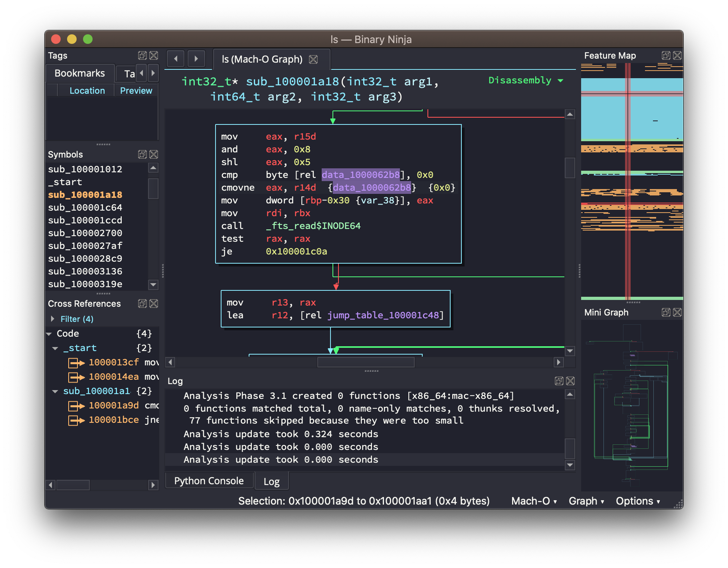Float the Log panel

[559, 381]
